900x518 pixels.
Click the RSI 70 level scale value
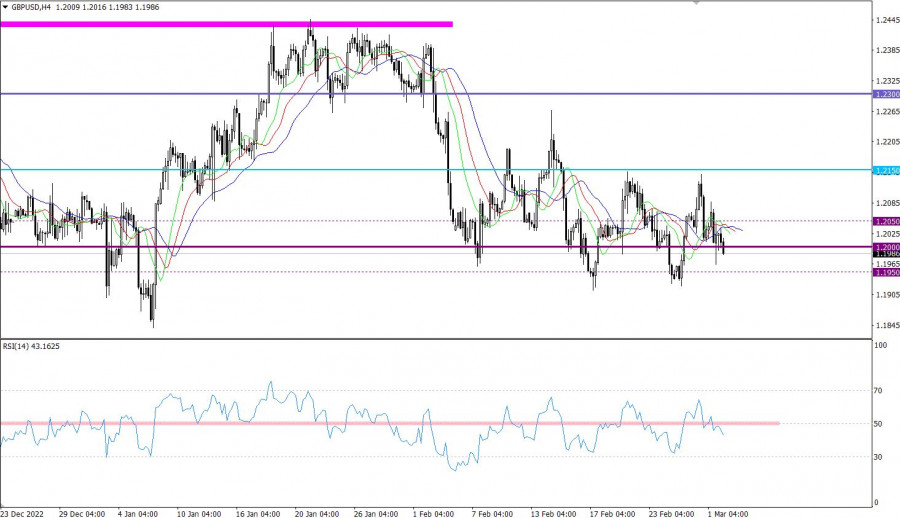(x=880, y=391)
